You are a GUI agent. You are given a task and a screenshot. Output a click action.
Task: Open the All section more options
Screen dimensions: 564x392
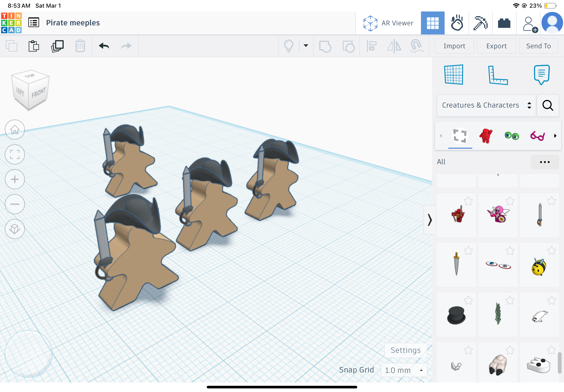pos(545,162)
